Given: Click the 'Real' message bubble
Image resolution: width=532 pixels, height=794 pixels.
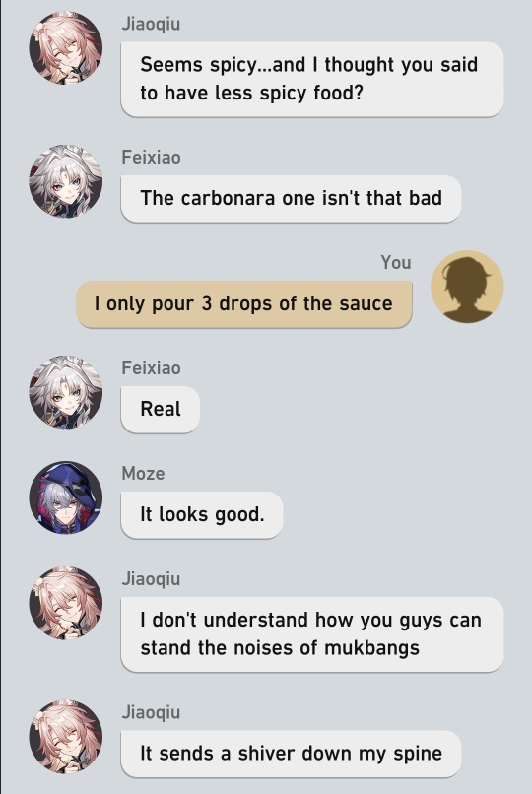Looking at the screenshot, I should coord(160,409).
